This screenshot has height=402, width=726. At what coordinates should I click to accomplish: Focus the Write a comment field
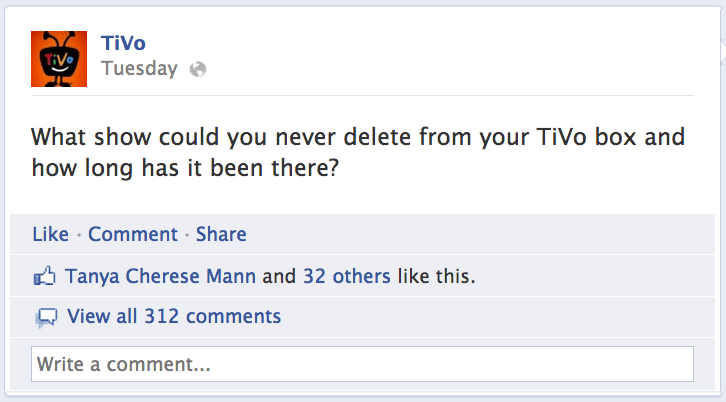click(362, 364)
